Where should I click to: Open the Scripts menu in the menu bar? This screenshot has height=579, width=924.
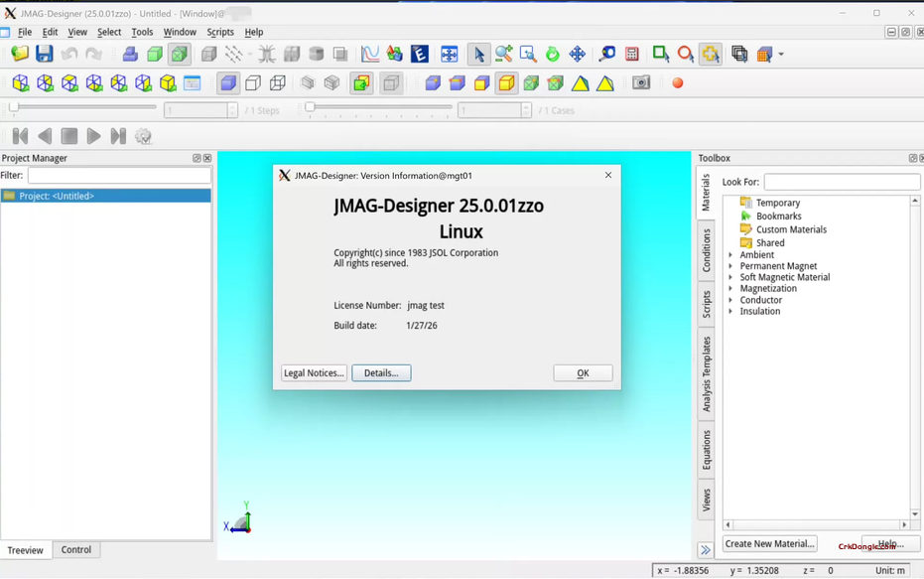point(220,32)
